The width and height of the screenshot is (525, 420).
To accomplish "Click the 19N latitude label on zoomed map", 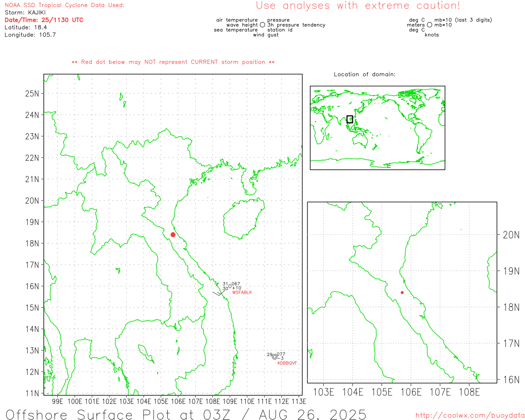I will pyautogui.click(x=511, y=271).
